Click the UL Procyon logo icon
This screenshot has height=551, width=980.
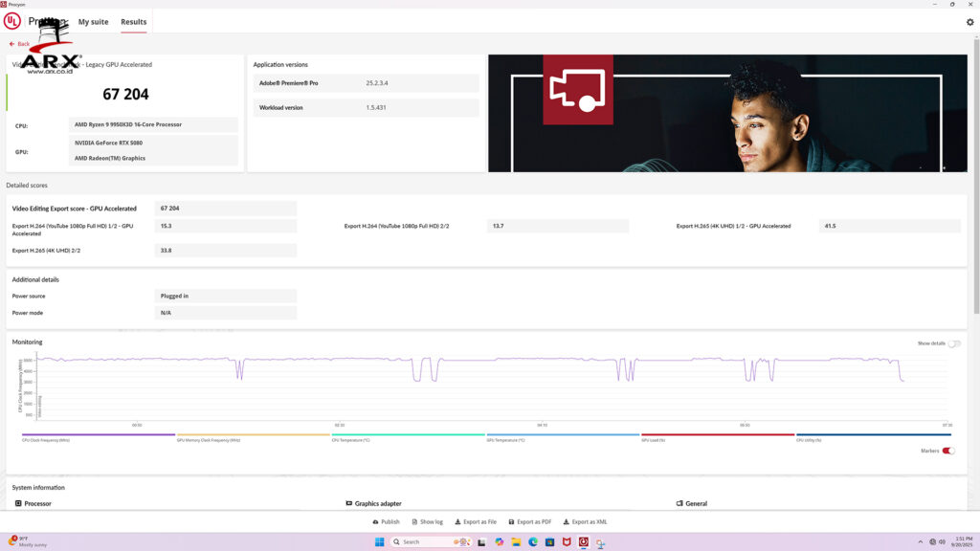coord(12,21)
